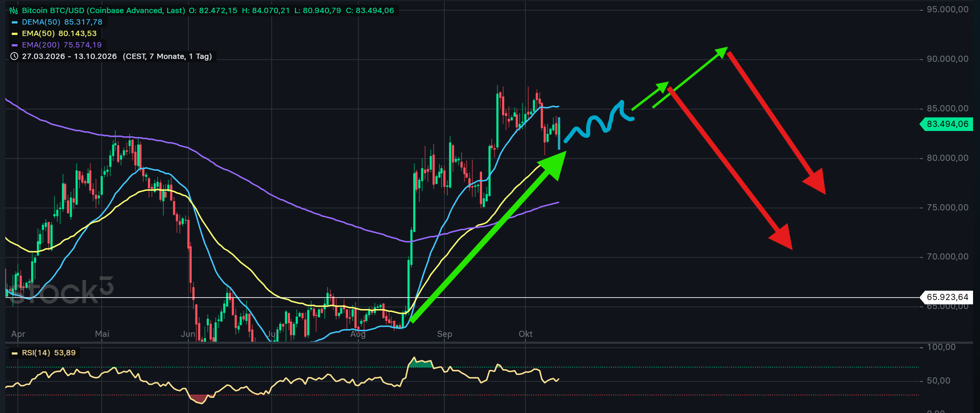Click the thick green upward arrow drawing

(487, 237)
